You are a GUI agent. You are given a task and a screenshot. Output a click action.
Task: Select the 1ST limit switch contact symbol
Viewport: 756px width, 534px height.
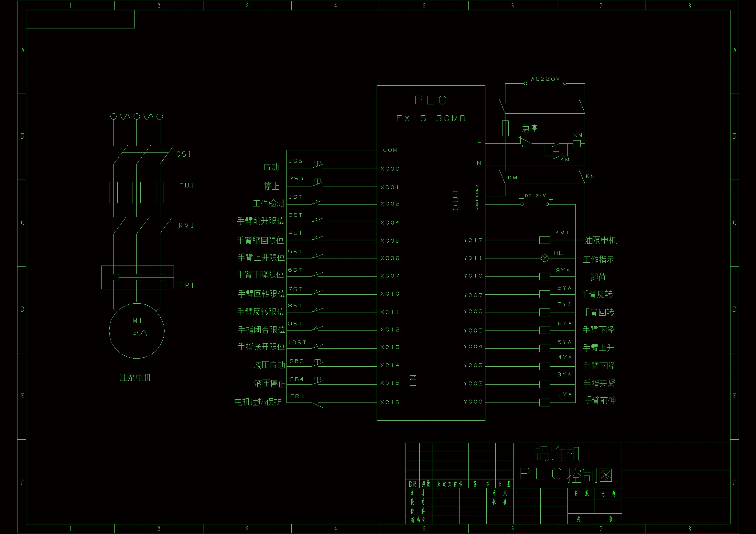point(318,202)
